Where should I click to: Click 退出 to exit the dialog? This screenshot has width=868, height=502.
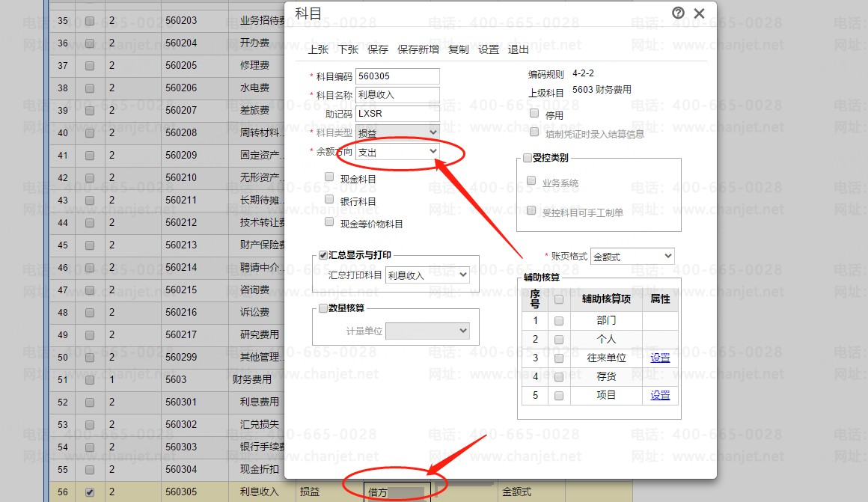pos(518,49)
